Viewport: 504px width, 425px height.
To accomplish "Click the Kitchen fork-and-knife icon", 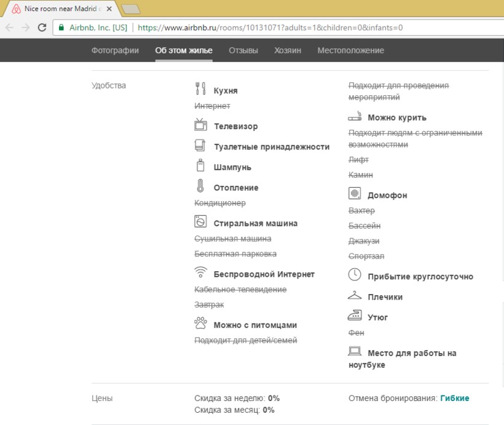I will (x=200, y=89).
